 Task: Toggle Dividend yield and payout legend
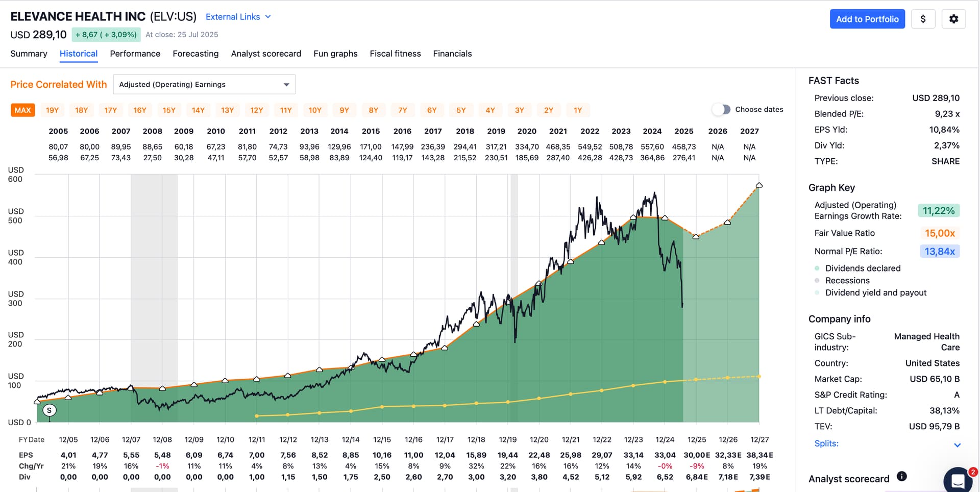875,293
